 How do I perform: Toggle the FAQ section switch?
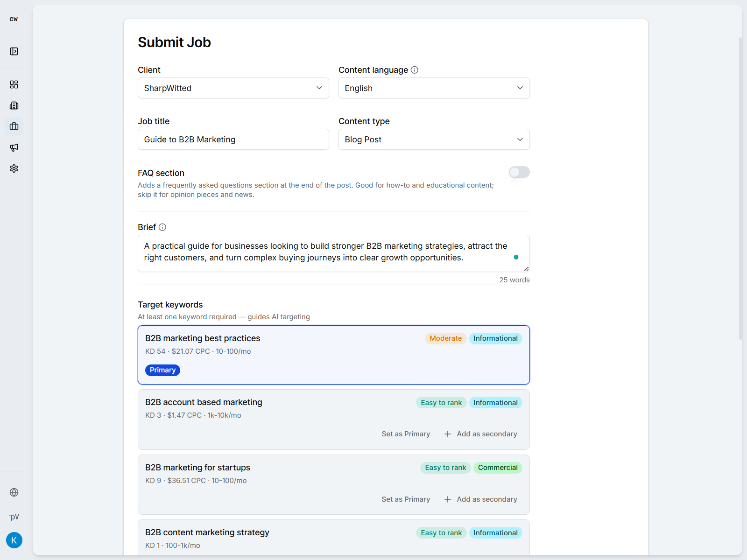(519, 172)
